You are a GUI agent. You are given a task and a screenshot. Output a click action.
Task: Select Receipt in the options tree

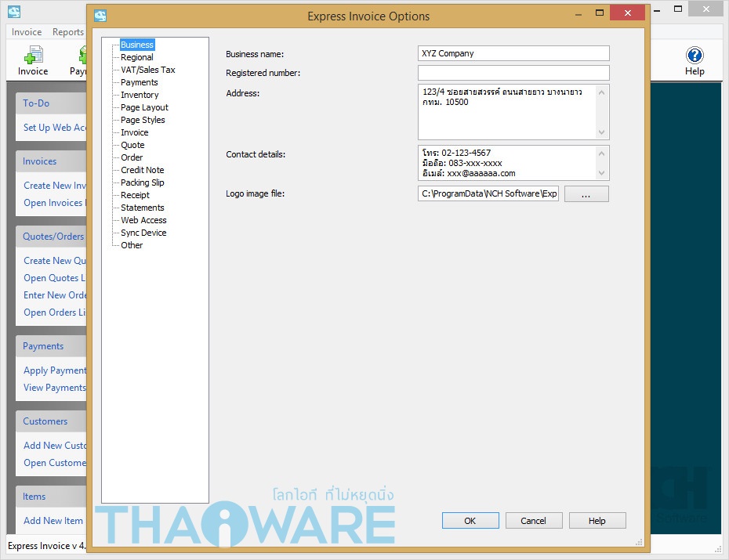click(x=135, y=195)
